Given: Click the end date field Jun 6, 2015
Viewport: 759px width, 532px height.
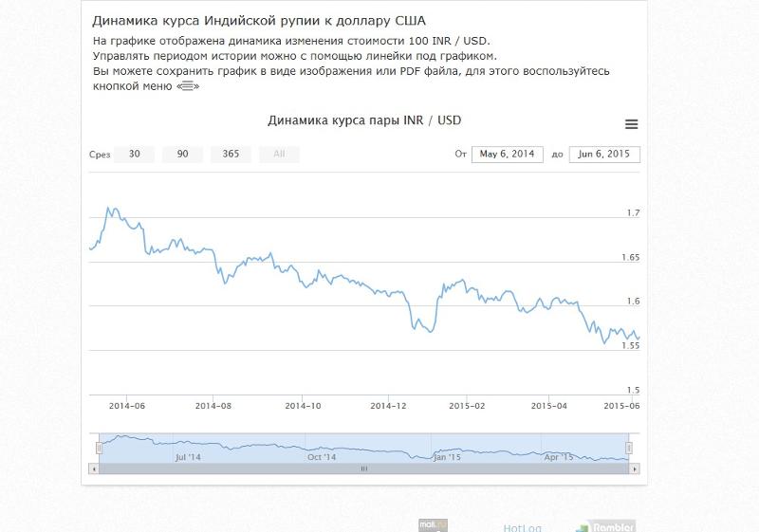Looking at the screenshot, I should point(604,155).
